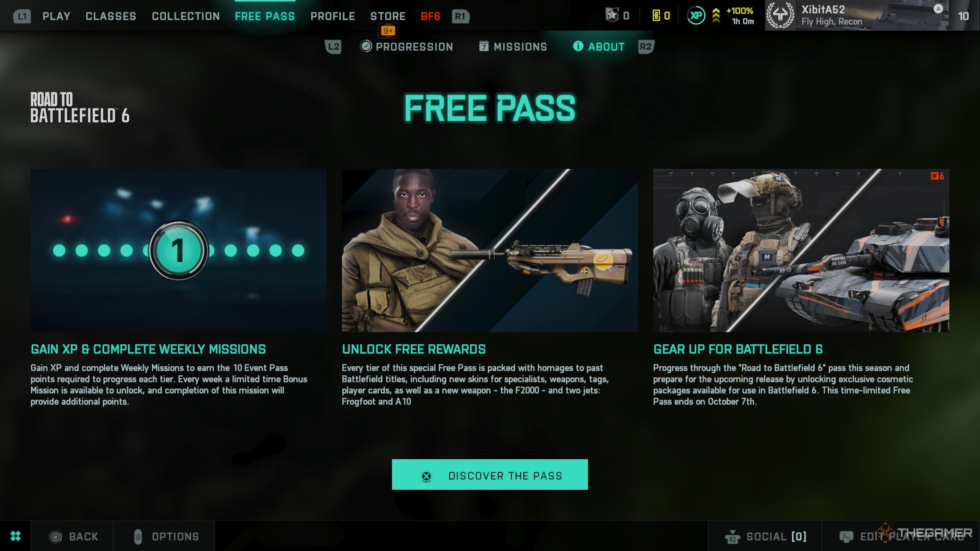Click the XP boost icon

pos(696,16)
